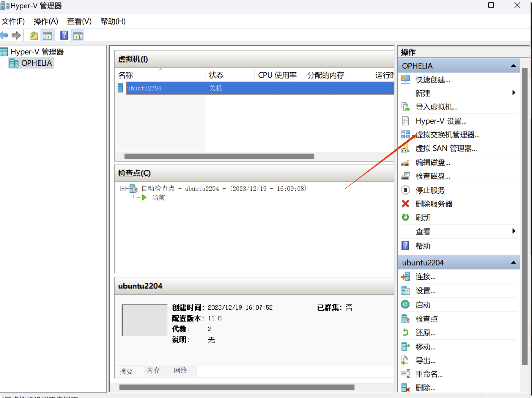532x398 pixels.
Task: Click the 连接 icon for ubuntu2204
Action: click(x=405, y=276)
